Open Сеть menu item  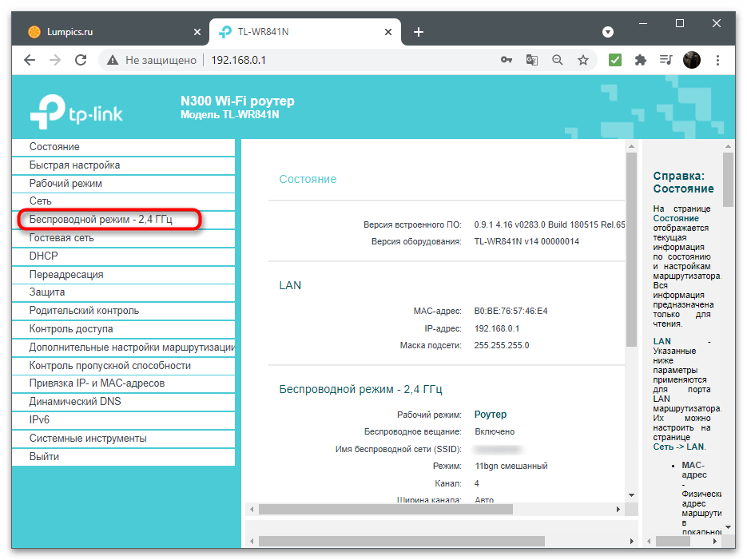(123, 201)
